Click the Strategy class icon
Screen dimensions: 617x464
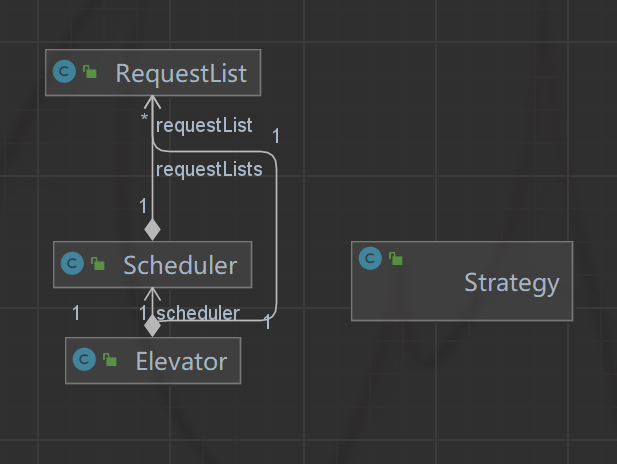(370, 258)
